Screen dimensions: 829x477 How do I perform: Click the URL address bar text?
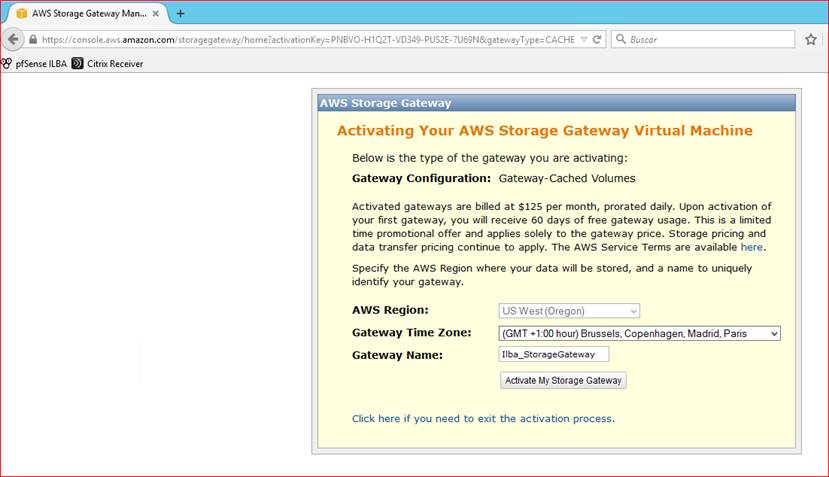click(x=308, y=40)
